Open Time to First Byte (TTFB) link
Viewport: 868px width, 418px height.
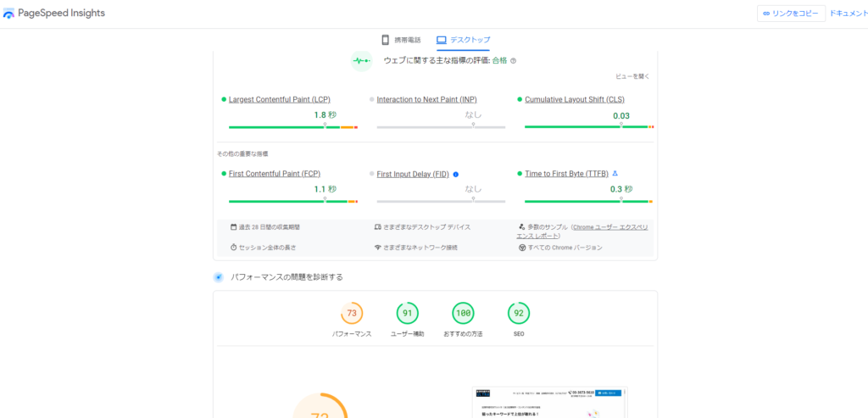(566, 174)
